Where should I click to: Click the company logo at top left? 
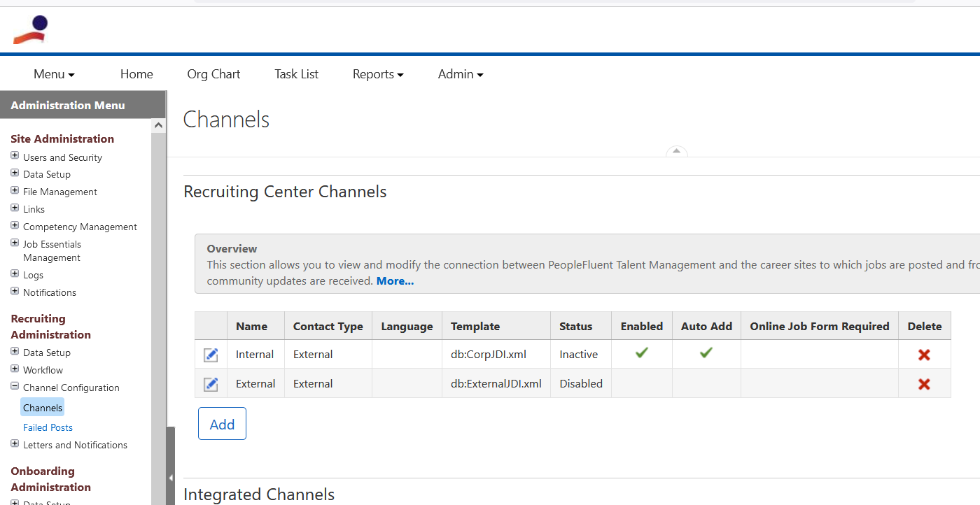click(x=31, y=30)
